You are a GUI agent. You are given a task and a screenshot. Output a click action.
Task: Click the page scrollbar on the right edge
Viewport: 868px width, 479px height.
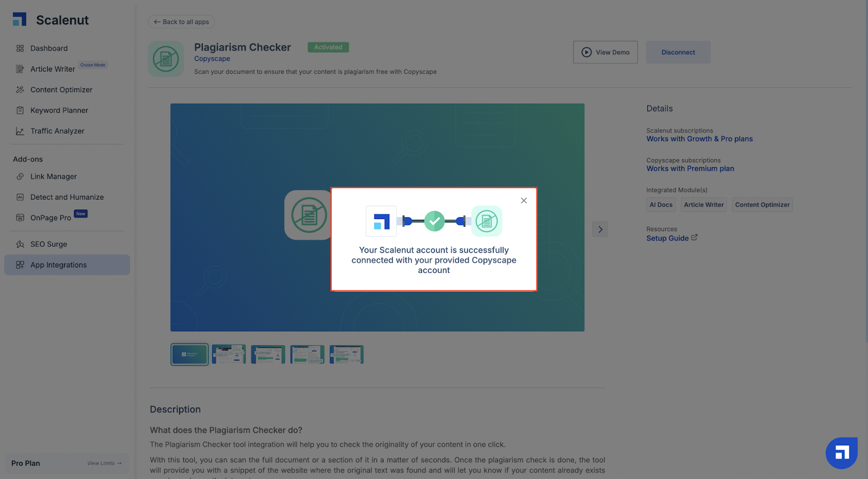coord(866,171)
